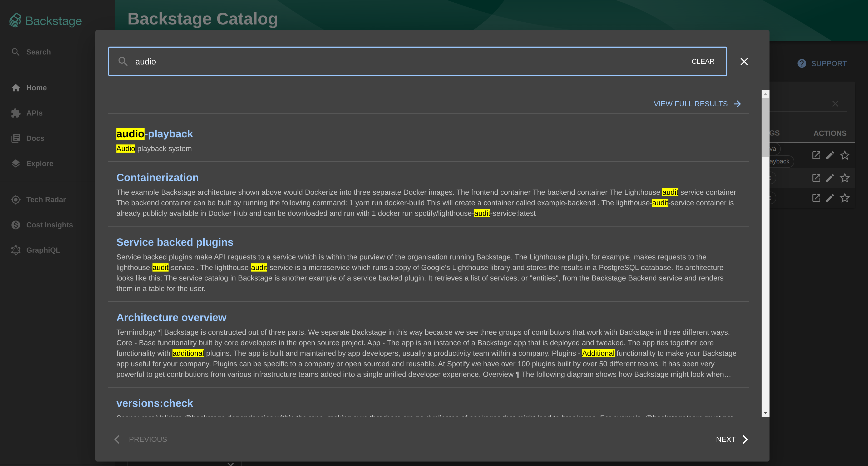This screenshot has height=466, width=868.
Task: Open Tech Radar icon
Action: [16, 199]
